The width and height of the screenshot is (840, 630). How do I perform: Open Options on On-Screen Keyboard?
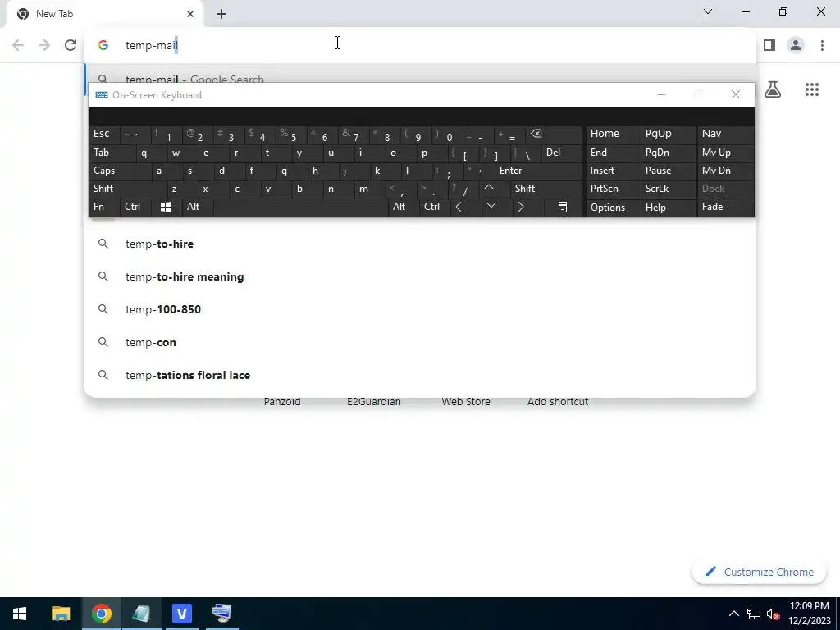(x=613, y=207)
